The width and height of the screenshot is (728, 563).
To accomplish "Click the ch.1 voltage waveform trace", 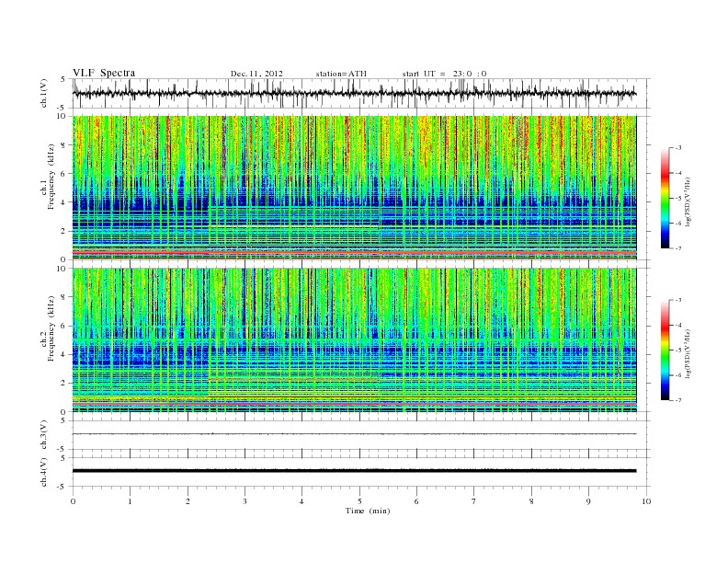I will click(354, 93).
